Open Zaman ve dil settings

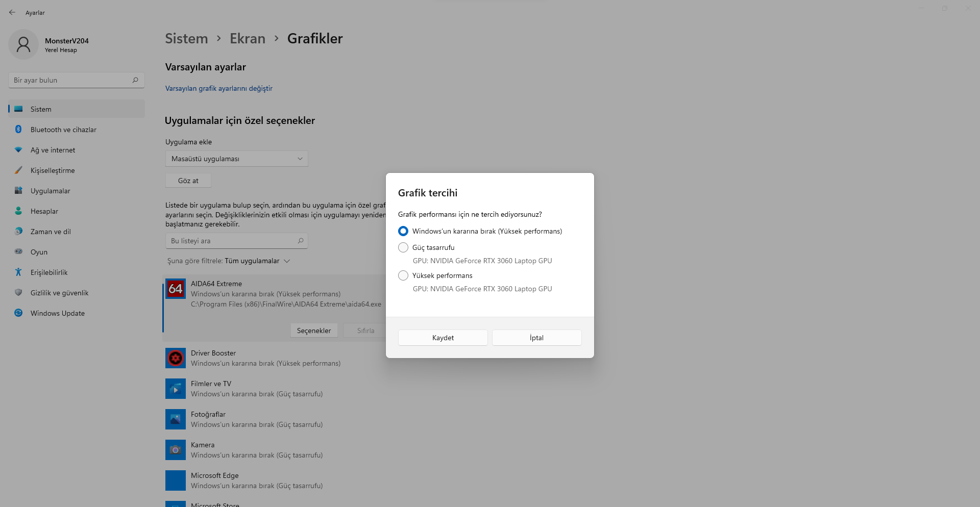coord(77,232)
